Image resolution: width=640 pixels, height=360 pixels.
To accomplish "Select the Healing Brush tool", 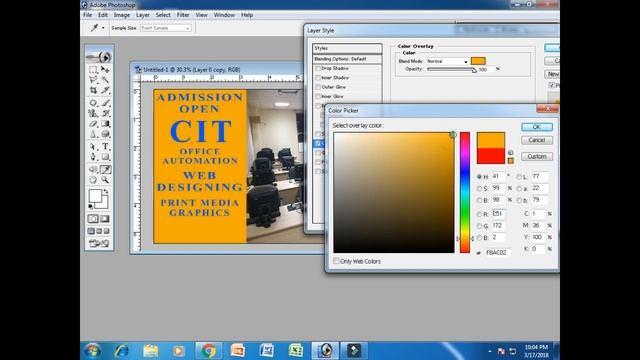I will (x=93, y=103).
